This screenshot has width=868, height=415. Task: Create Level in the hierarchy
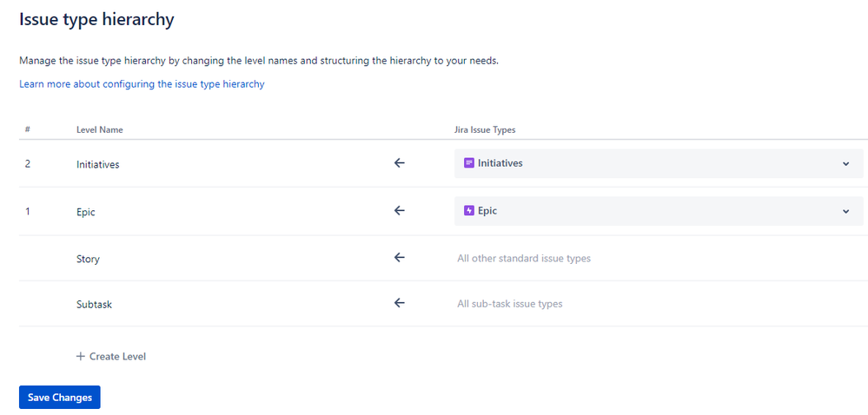click(111, 356)
